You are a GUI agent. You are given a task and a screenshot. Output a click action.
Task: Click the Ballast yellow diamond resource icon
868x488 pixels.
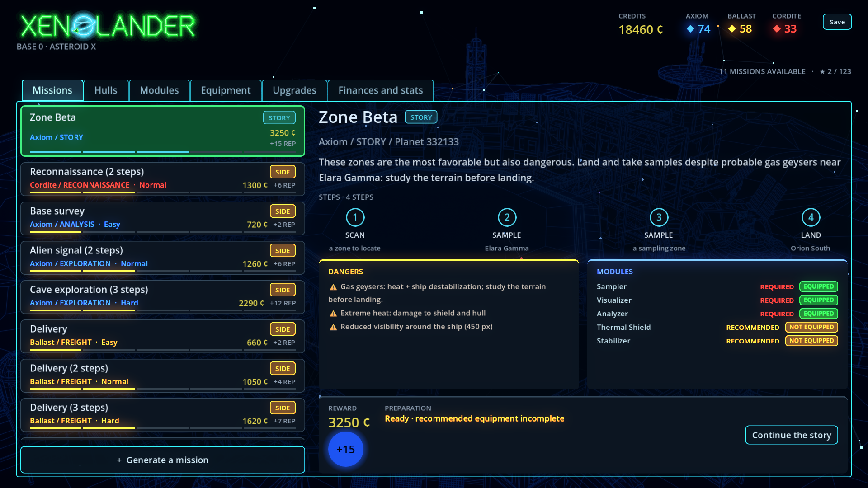pos(732,29)
